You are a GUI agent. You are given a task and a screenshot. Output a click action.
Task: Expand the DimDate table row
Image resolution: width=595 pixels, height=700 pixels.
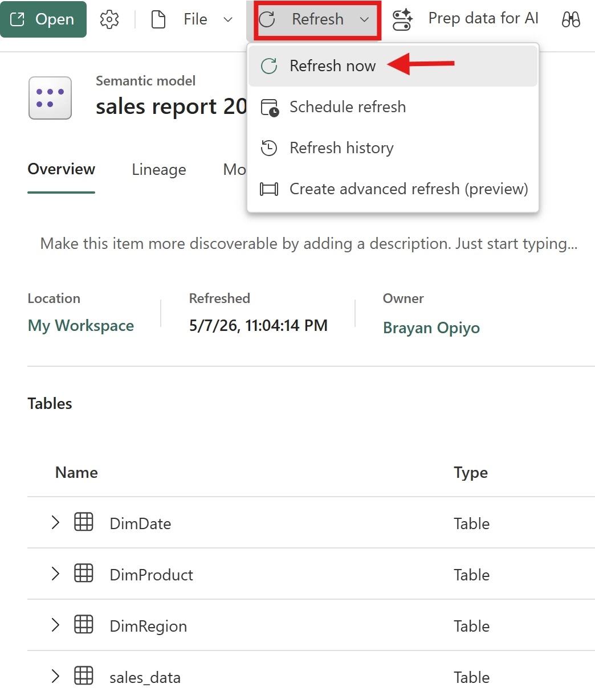(55, 522)
